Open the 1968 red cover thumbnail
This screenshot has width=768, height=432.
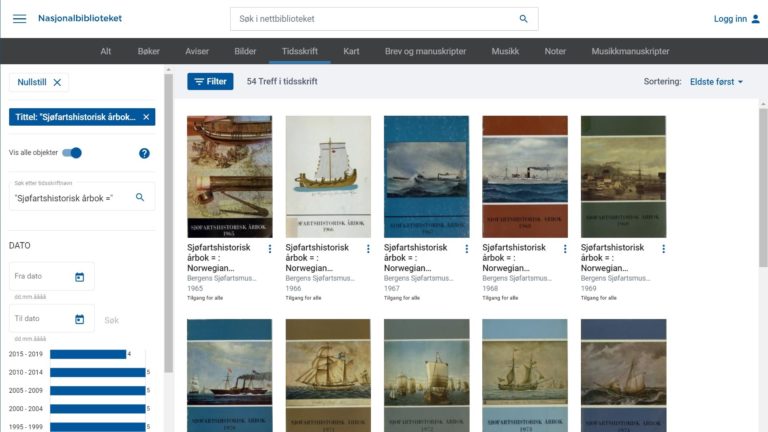(525, 177)
